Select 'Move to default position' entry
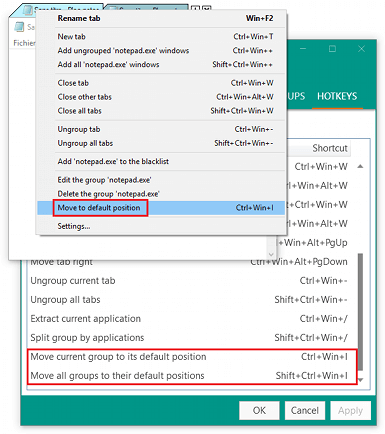Screen dimensions: 385x434 click(x=161, y=208)
